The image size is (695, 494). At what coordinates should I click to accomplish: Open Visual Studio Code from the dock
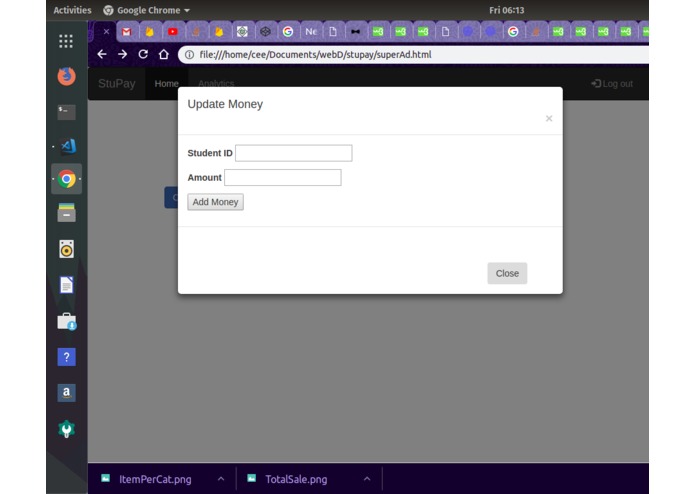[67, 146]
